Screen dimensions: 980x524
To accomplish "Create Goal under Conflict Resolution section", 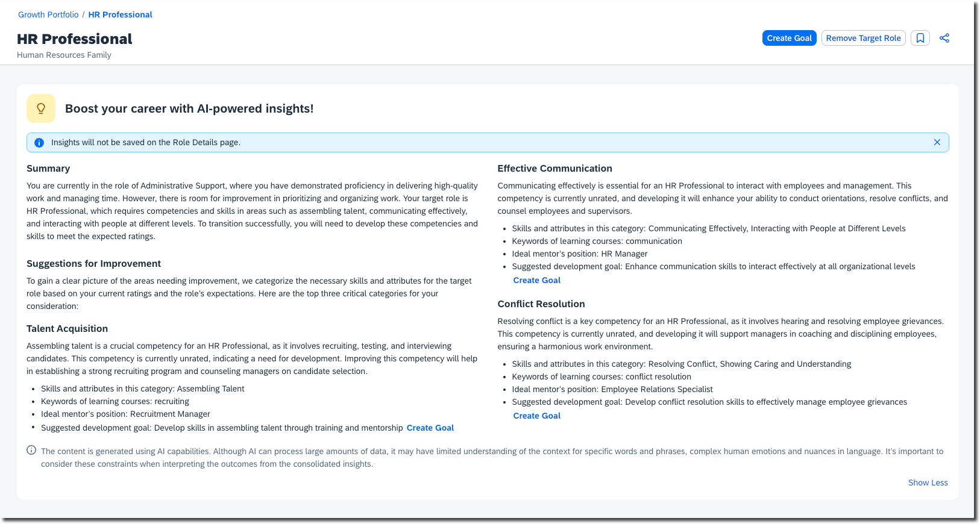I will point(536,416).
